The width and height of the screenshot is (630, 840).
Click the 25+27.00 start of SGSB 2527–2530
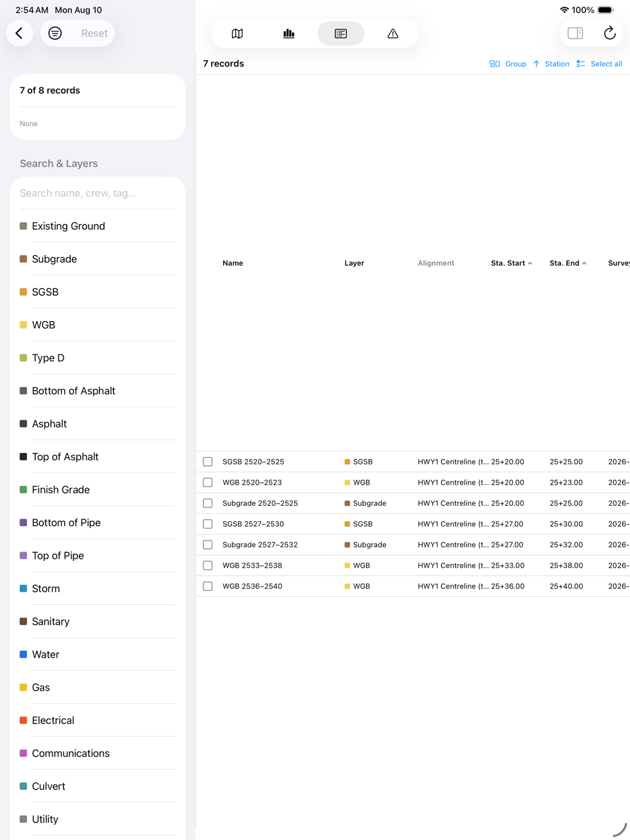click(507, 524)
